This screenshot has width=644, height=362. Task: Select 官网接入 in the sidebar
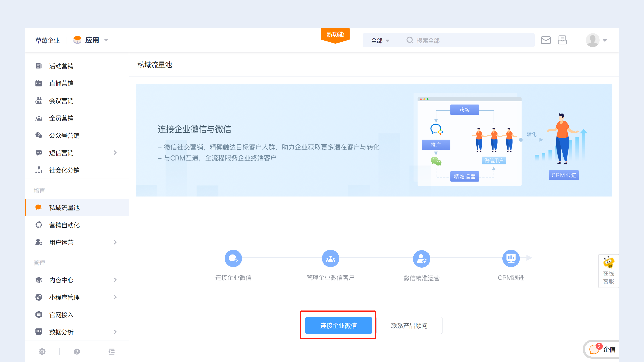[77, 314]
